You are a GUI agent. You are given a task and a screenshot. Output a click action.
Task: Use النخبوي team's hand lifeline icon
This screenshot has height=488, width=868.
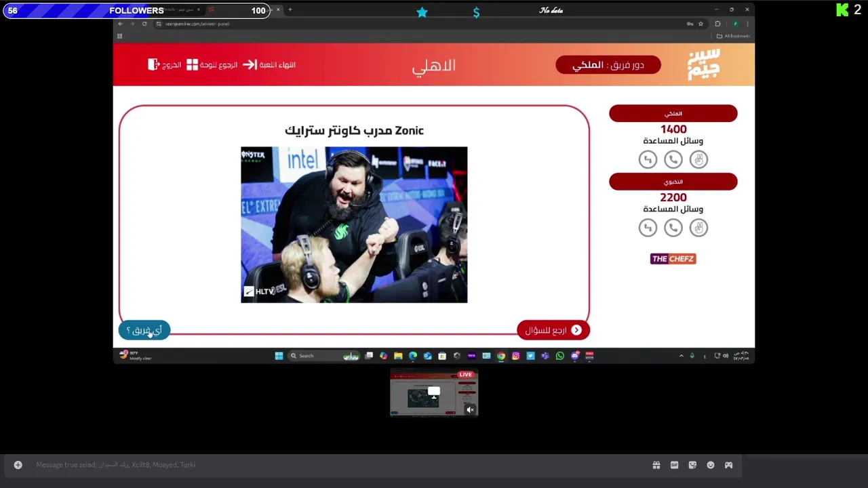(x=698, y=228)
